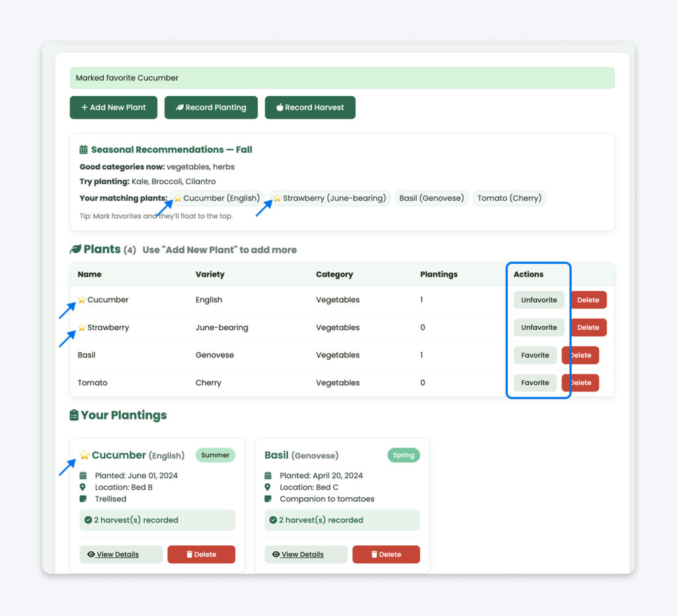Viewport: 677px width, 616px height.
Task: Select the location pin on the Cucumber card
Action: (x=83, y=487)
